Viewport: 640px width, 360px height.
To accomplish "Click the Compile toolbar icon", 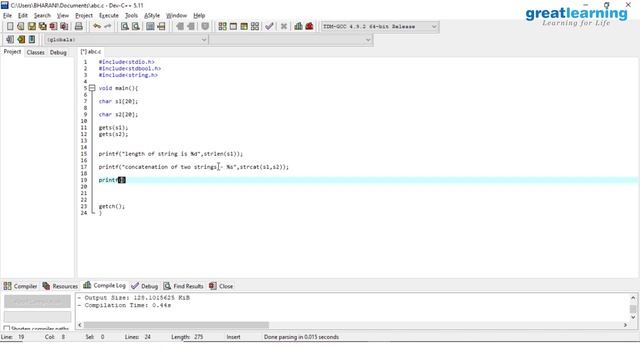I will (222, 27).
